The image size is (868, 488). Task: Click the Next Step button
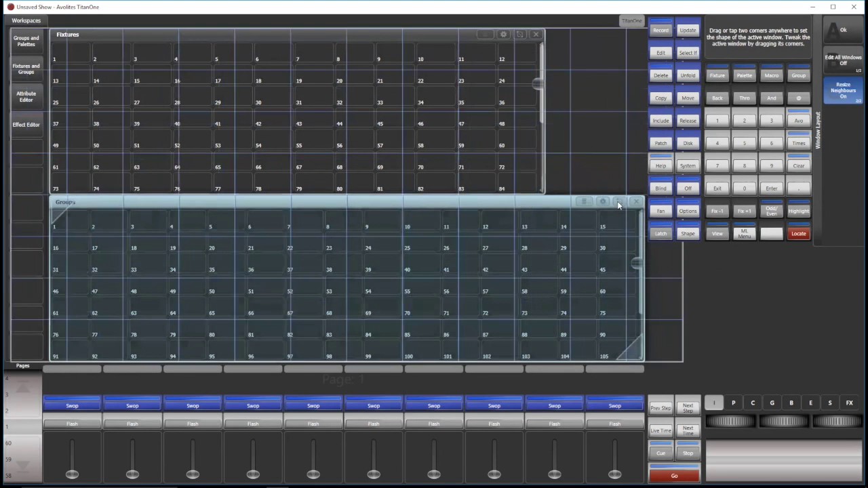point(688,407)
